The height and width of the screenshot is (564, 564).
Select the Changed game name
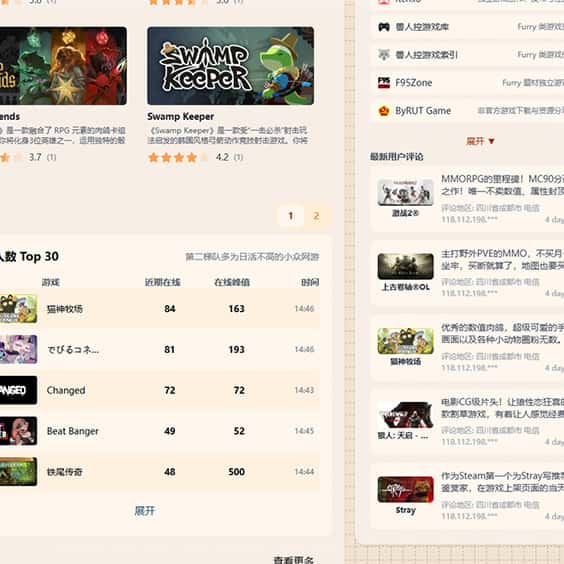[66, 390]
